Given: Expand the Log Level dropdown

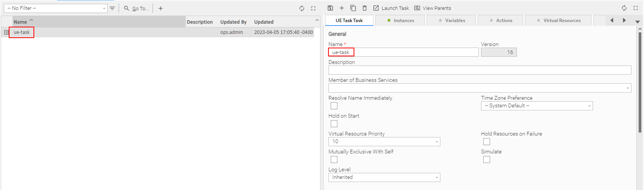Looking at the screenshot, I should pos(384,177).
